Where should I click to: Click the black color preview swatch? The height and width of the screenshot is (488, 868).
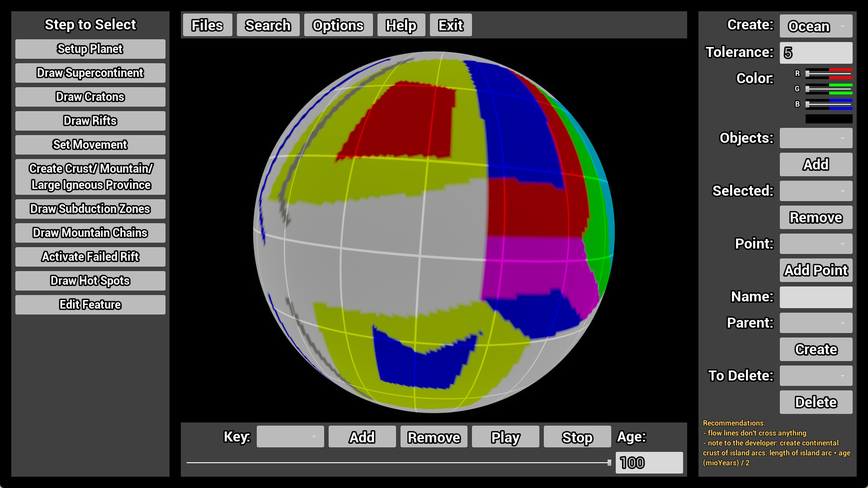[x=829, y=119]
